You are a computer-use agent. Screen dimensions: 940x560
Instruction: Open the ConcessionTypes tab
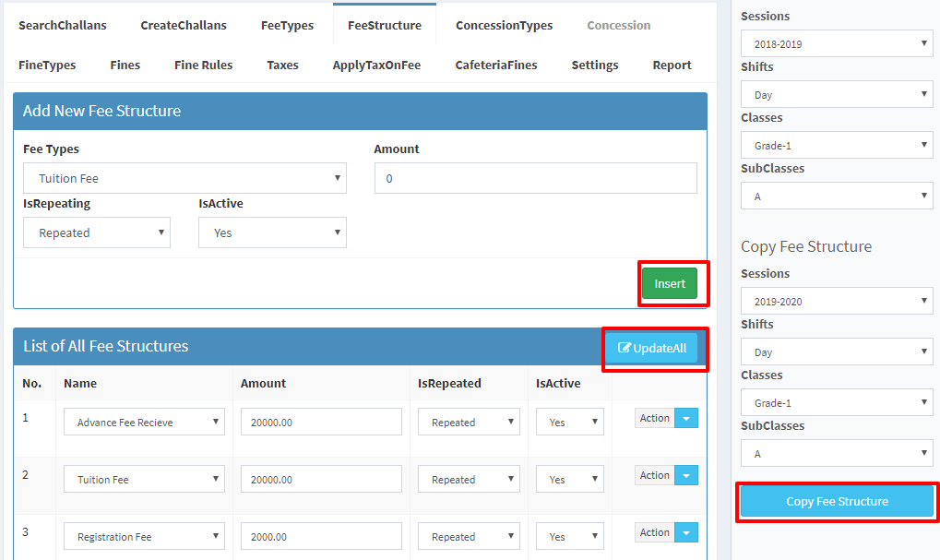[504, 25]
